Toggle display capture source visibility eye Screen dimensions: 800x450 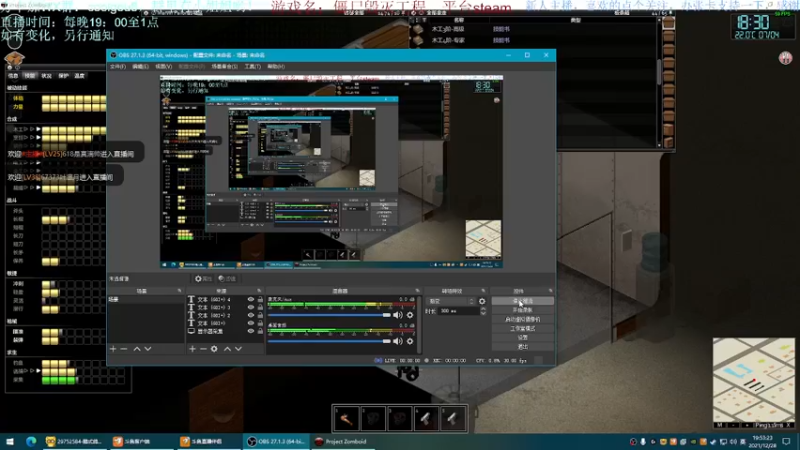click(251, 331)
